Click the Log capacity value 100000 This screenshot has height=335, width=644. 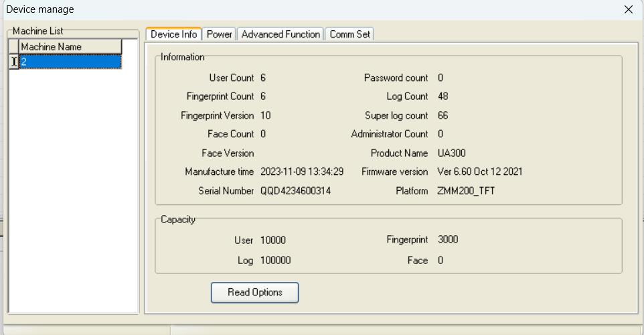tap(275, 260)
